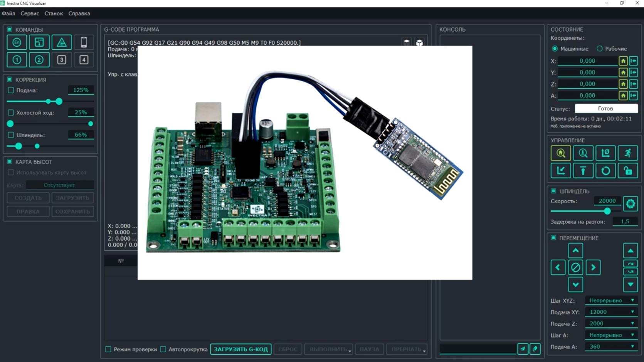Click the 3D cube view icon
The height and width of the screenshot is (362, 644).
coord(419,42)
